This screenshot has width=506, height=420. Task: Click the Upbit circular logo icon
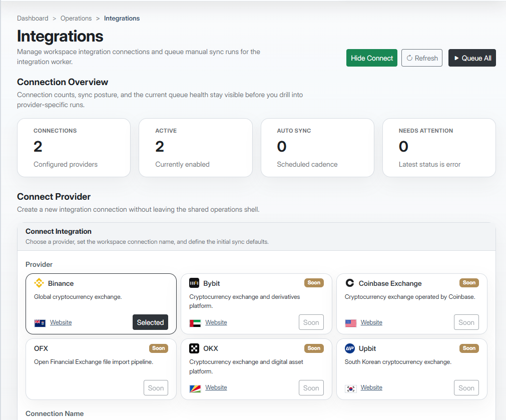pos(349,348)
